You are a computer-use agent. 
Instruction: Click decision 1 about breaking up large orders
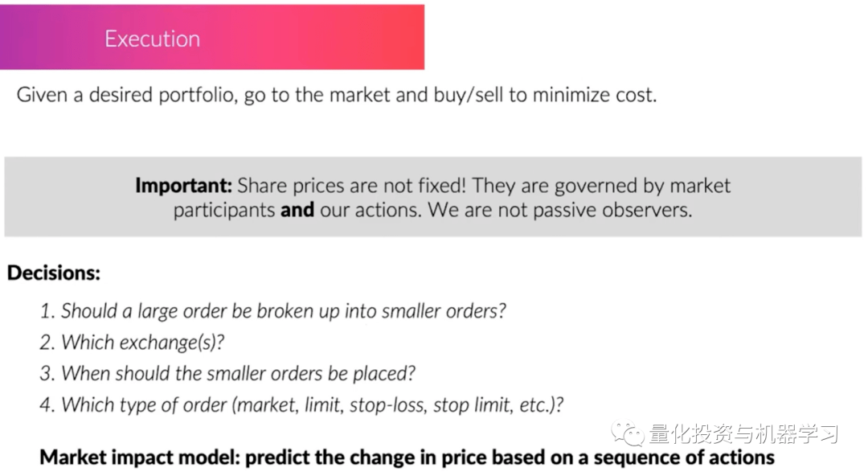(x=273, y=310)
